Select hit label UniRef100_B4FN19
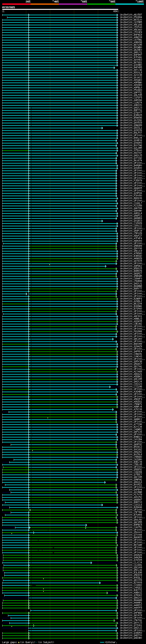This screenshot has width=146, height=644. [131, 35]
